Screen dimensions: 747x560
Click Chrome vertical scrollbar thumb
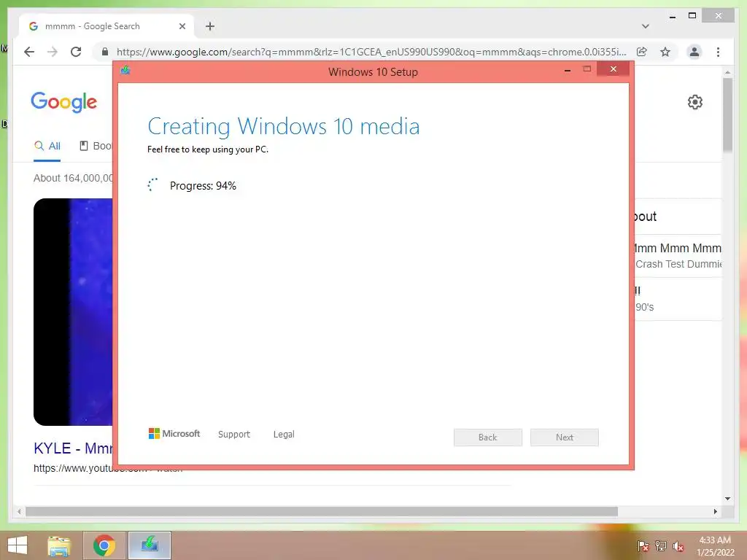727,115
